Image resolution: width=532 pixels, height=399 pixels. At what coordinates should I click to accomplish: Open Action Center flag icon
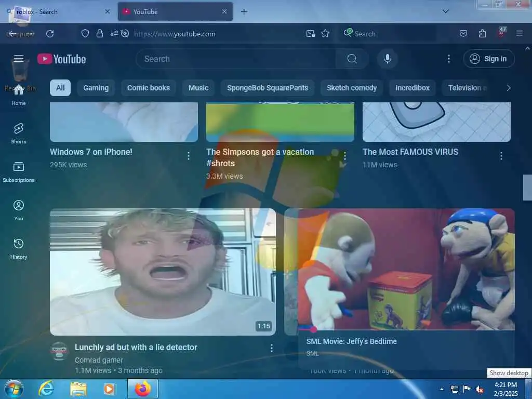(467, 389)
